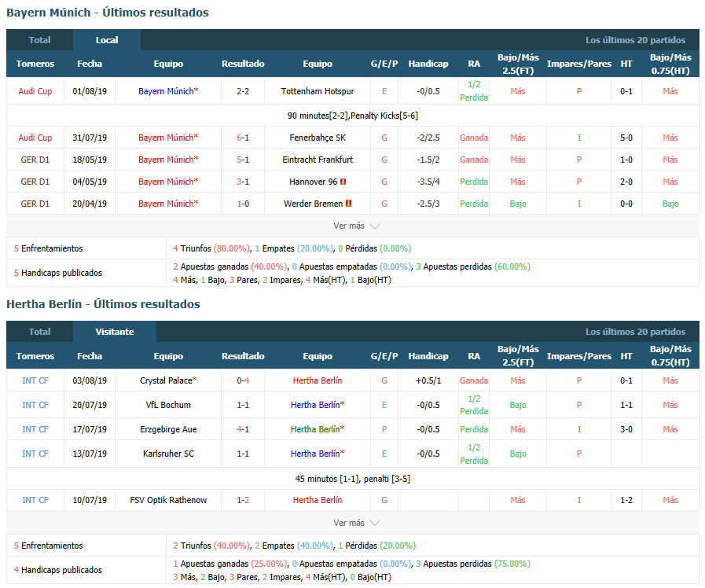
Task: Open INT CF link for 10/07/19 match
Action: pos(35,500)
